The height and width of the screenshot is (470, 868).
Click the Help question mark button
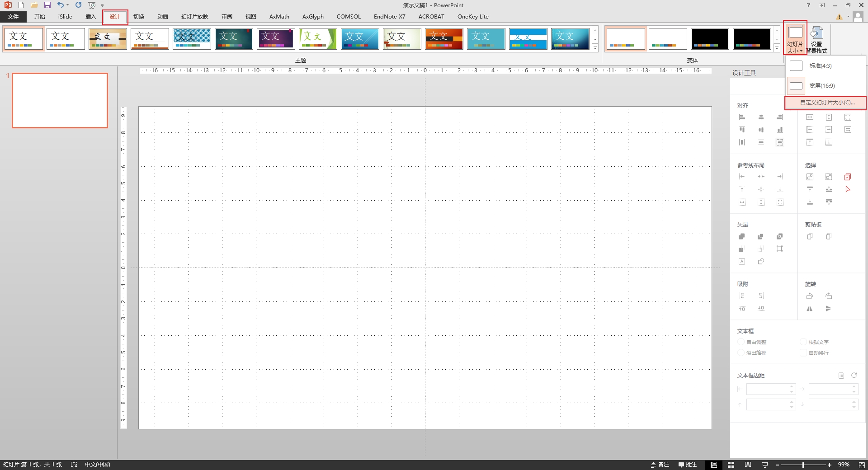pyautogui.click(x=808, y=5)
